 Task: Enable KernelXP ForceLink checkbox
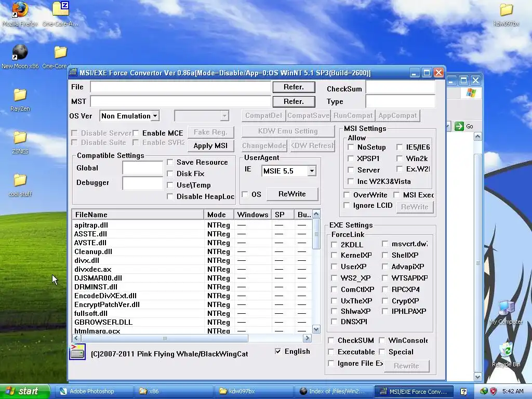[334, 255]
